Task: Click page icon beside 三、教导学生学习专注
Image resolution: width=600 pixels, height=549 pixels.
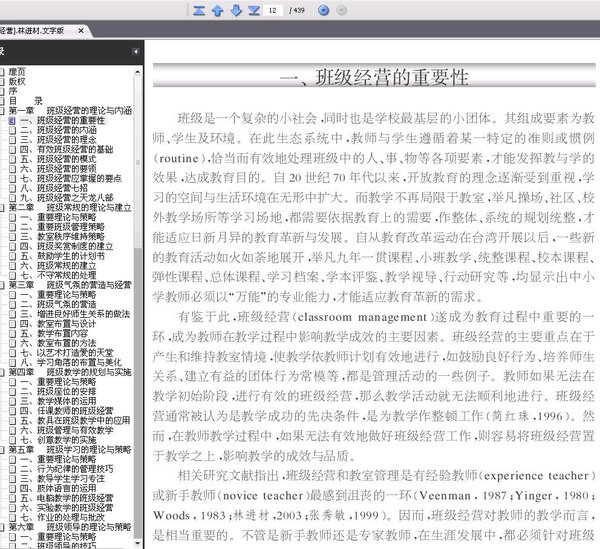Action: click(13, 479)
